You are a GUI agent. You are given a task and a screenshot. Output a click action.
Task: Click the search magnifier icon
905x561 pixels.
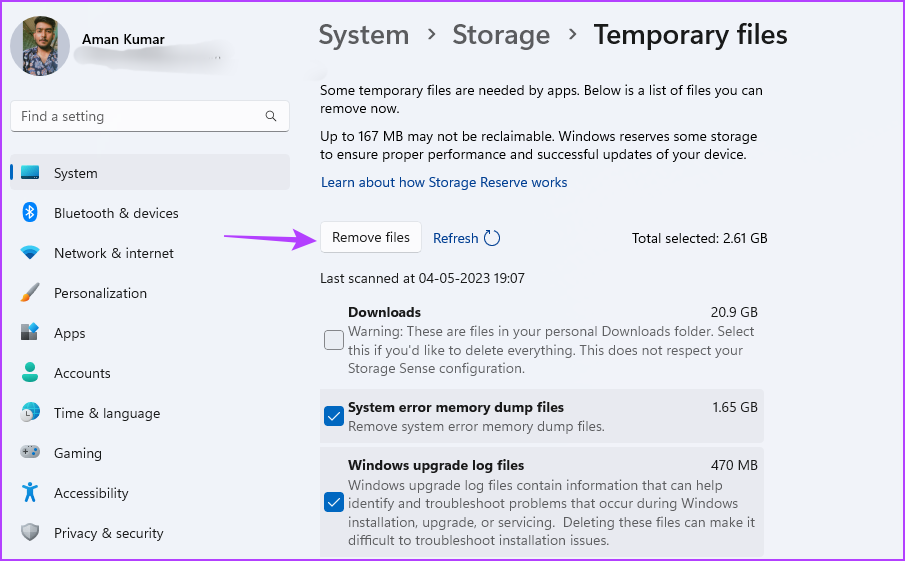[x=271, y=116]
